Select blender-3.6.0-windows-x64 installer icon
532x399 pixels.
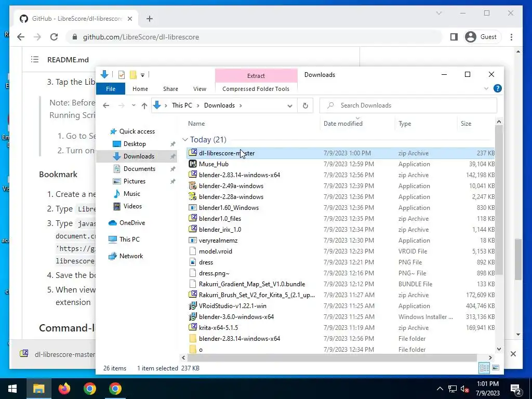tap(193, 316)
